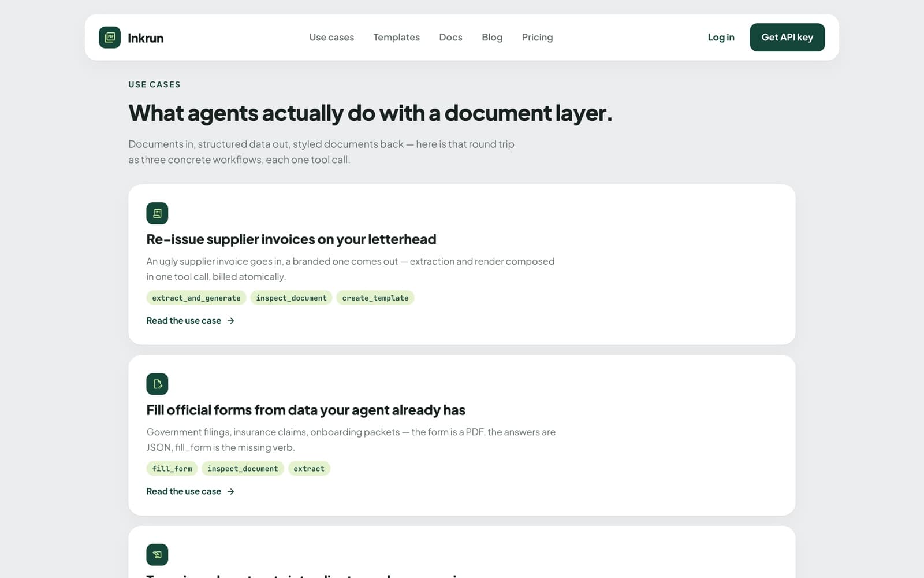The image size is (924, 578).
Task: Click the icon on the third use case card
Action: point(157,554)
